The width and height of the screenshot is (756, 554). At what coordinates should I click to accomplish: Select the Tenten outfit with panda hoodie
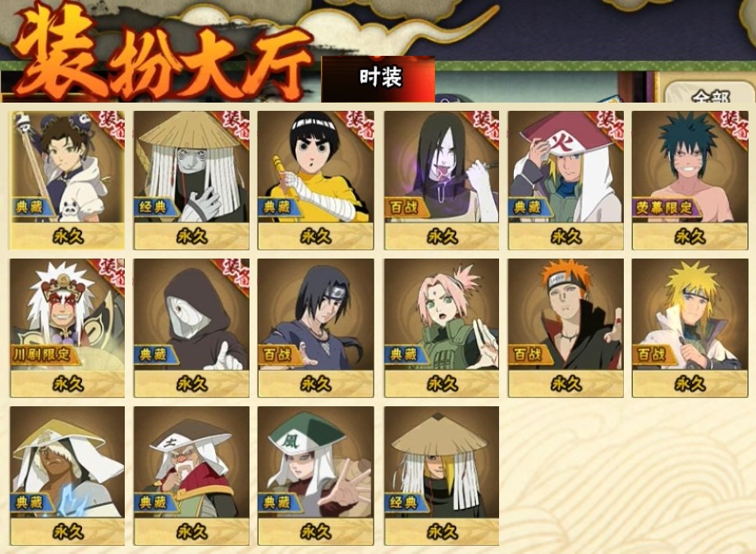tap(67, 180)
